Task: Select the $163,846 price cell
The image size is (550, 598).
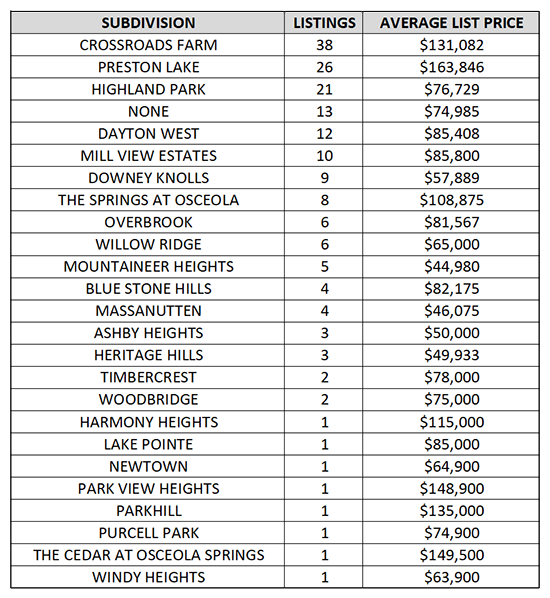Action: pos(451,67)
